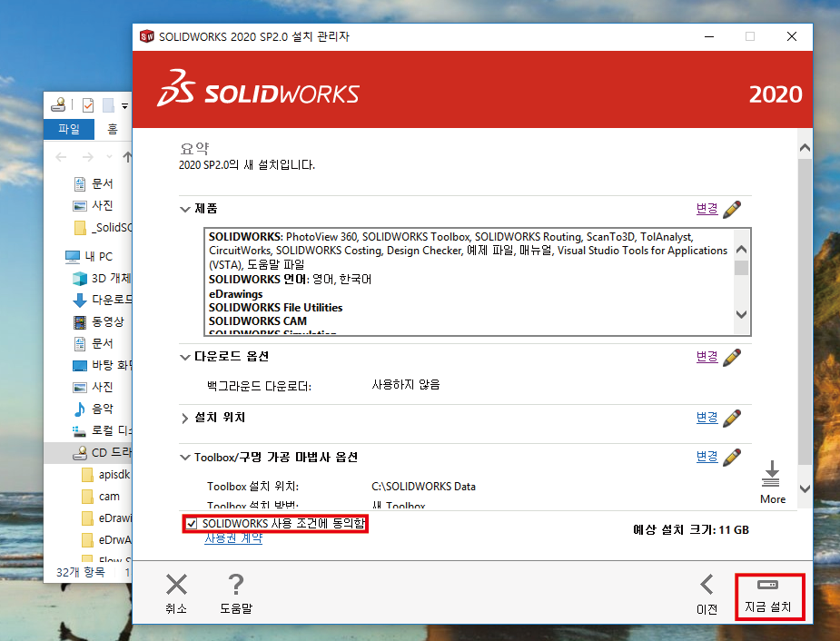Open 홈 tab in File Explorer
Viewport: 840px width, 641px height.
[x=113, y=129]
